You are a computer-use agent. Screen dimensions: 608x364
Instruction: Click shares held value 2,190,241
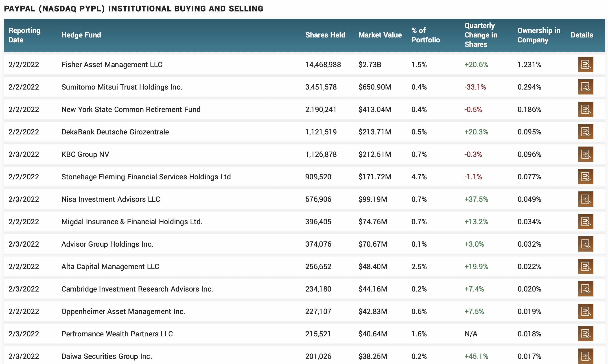(321, 109)
